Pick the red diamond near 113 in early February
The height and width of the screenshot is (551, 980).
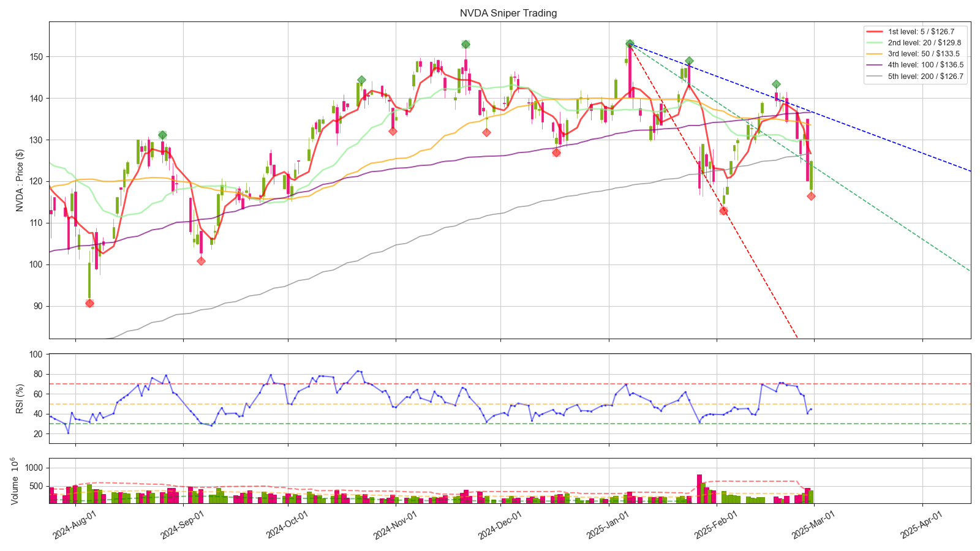coord(723,211)
